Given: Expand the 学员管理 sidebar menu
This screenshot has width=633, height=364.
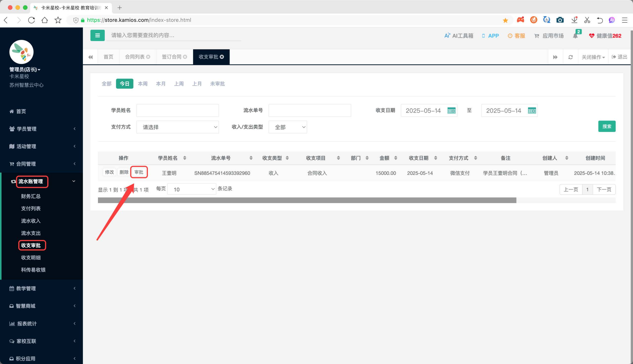Looking at the screenshot, I should coord(42,129).
